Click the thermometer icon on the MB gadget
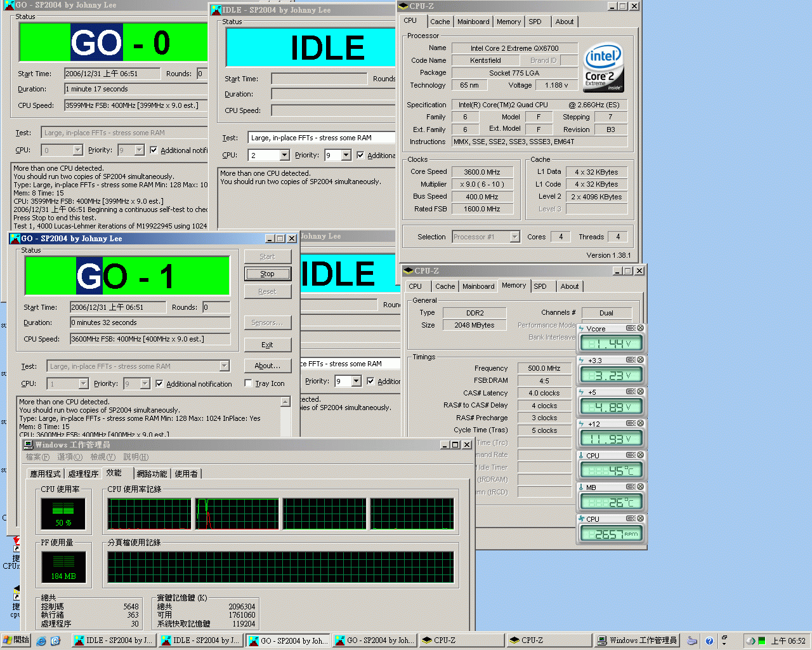This screenshot has height=650, width=812. tap(581, 487)
